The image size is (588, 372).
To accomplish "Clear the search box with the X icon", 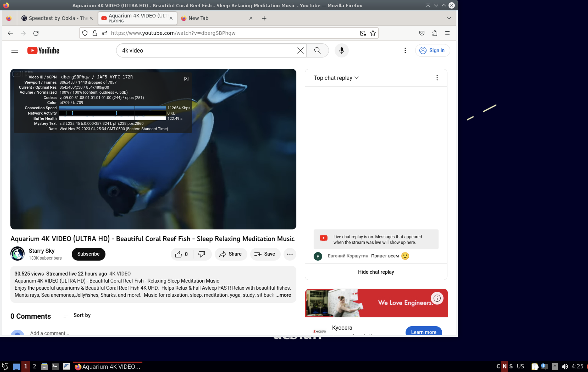I will click(x=300, y=50).
